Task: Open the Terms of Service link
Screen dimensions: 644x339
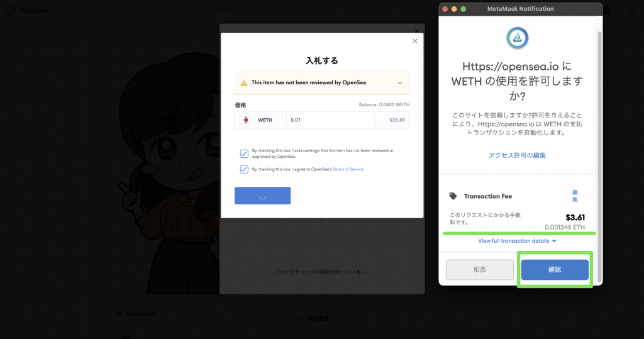Action: click(x=348, y=169)
